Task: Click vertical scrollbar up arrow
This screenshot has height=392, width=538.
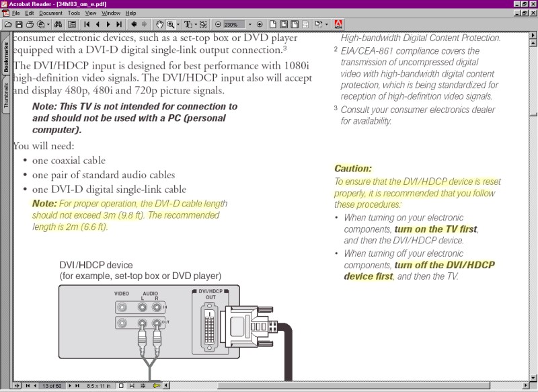Action: click(533, 43)
